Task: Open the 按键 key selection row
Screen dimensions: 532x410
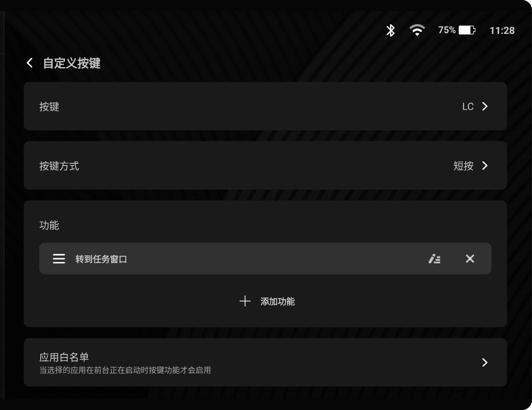Action: [265, 106]
